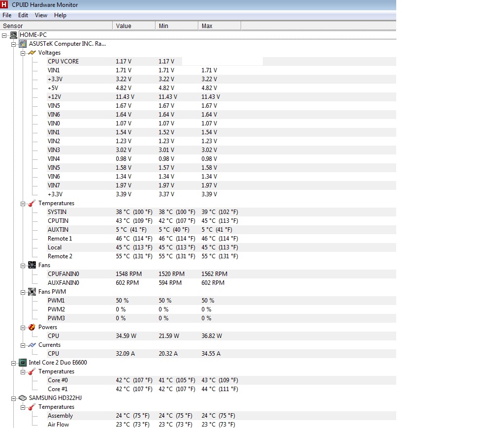
Task: Select the VIN2 voltage row
Action: (x=221, y=141)
